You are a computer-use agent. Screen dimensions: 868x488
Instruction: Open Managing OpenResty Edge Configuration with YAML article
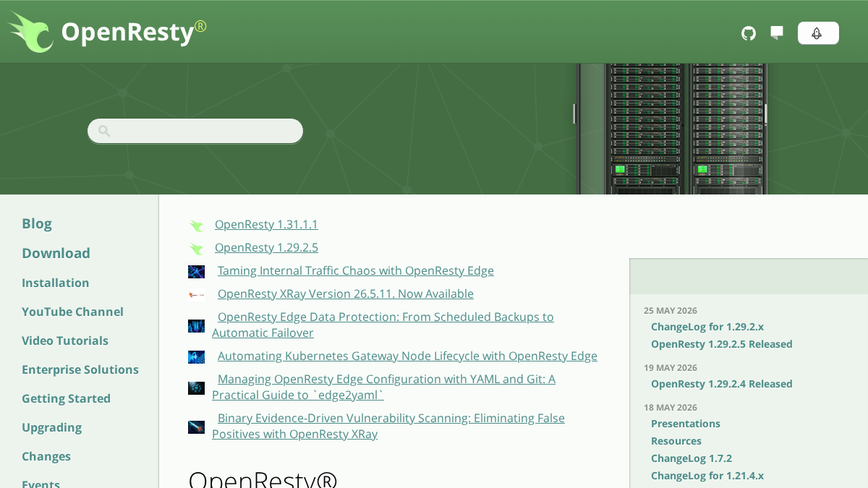pos(383,387)
